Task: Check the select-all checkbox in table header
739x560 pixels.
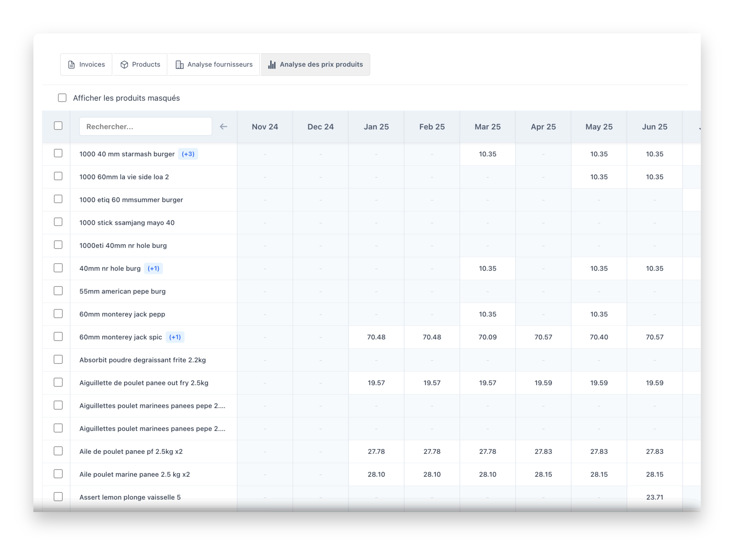Action: click(x=58, y=125)
